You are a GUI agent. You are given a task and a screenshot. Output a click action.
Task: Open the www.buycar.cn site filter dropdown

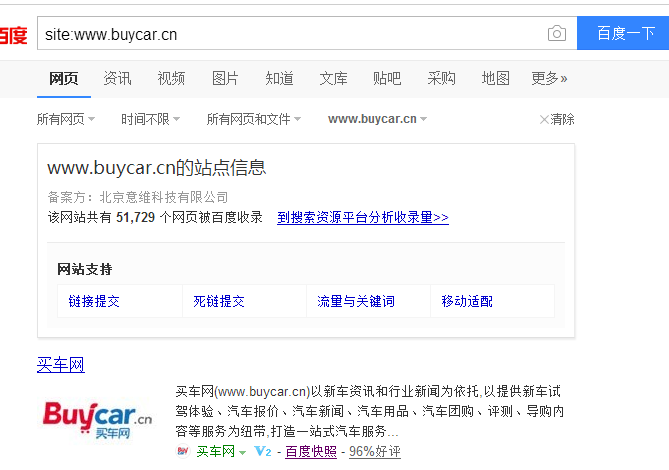[377, 119]
